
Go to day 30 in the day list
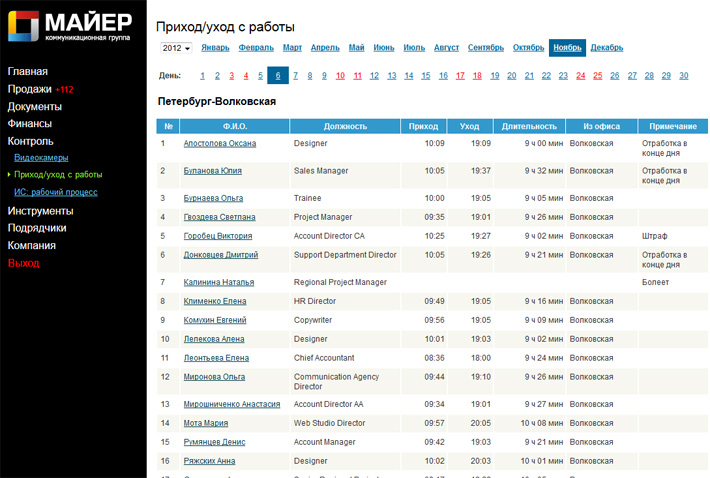click(x=683, y=76)
